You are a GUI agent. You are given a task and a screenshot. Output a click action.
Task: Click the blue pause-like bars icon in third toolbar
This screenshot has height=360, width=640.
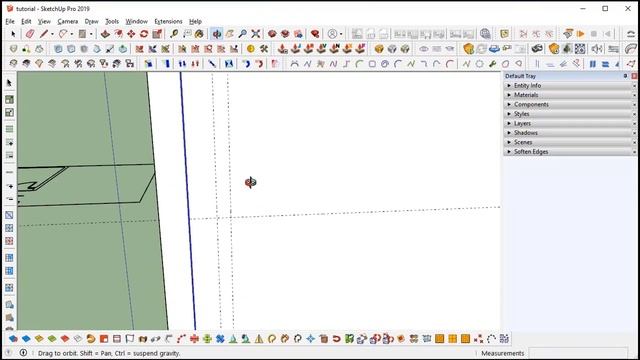pyautogui.click(x=592, y=64)
